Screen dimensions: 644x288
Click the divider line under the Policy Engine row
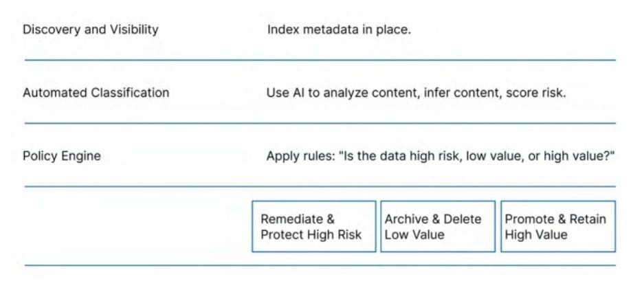320,187
